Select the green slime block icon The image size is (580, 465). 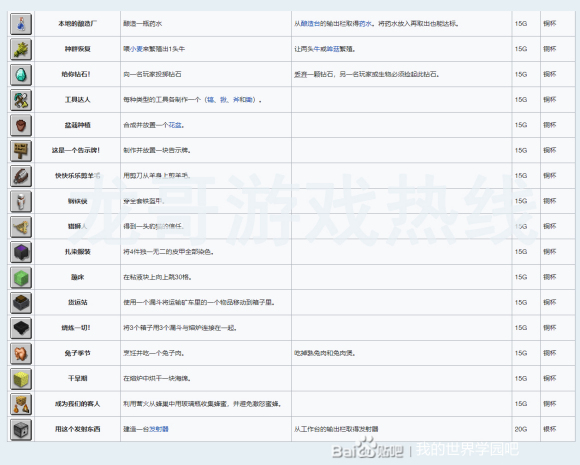(21, 277)
